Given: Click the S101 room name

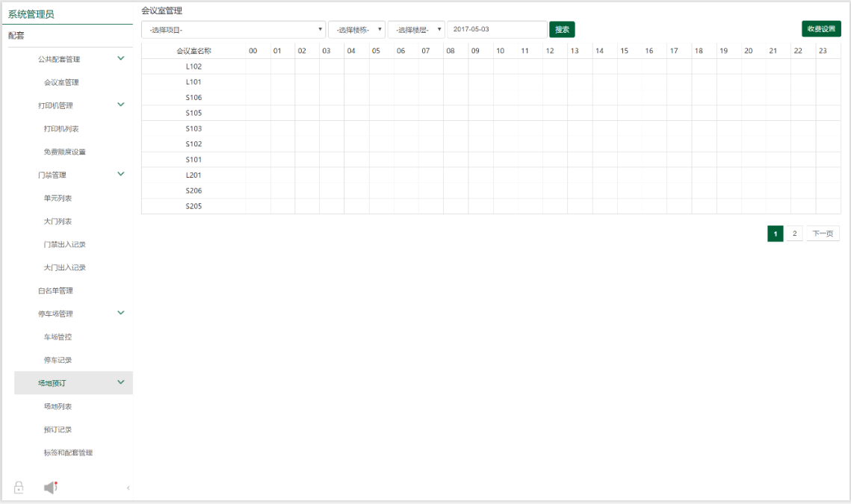Looking at the screenshot, I should [194, 160].
